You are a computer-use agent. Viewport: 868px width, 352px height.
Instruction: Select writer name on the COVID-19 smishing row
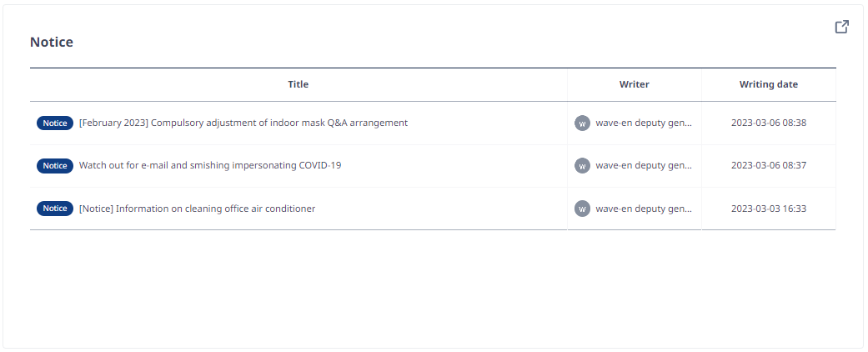pyautogui.click(x=644, y=165)
